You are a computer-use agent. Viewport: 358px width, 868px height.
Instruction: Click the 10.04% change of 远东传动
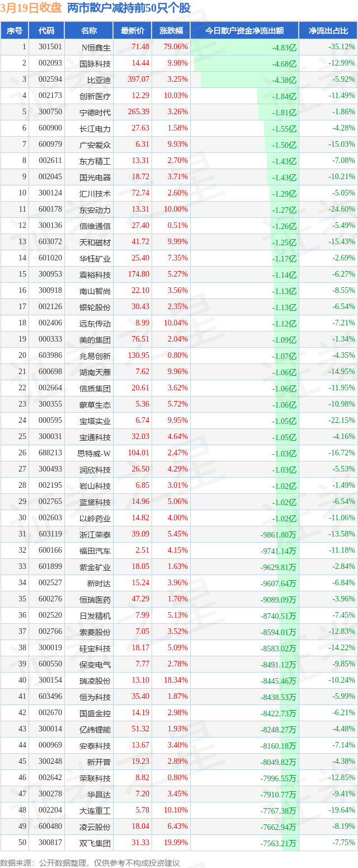click(x=175, y=323)
